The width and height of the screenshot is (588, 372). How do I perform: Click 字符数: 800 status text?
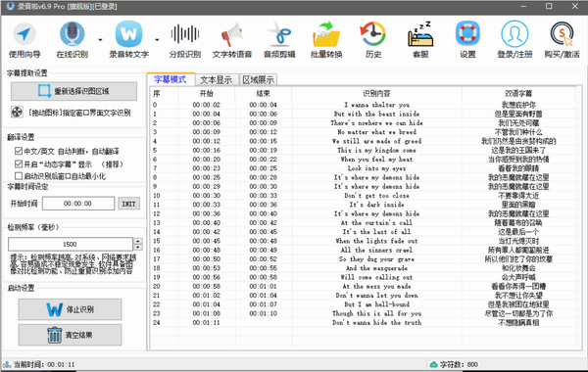[x=459, y=364]
